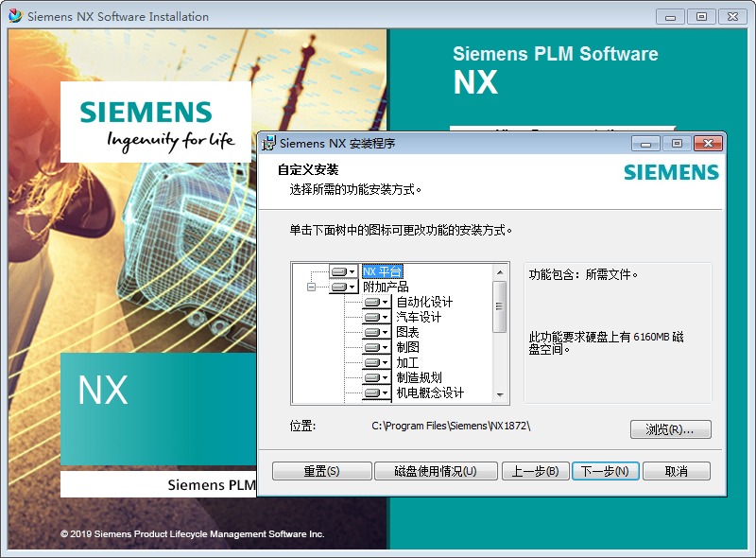The image size is (756, 558).
Task: Open install-state dropdown for 汽车设计
Action: 376,317
